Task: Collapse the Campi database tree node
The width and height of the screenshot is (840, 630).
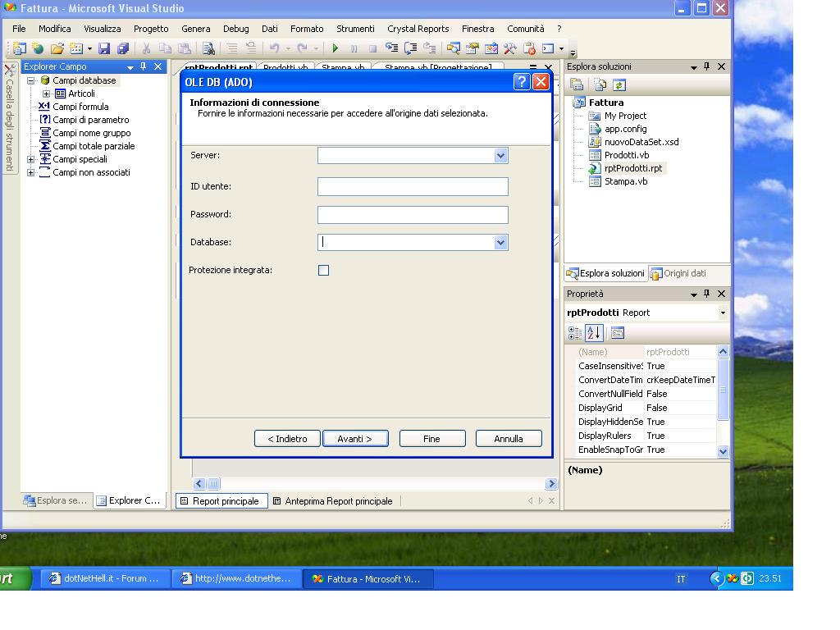Action: coord(31,80)
